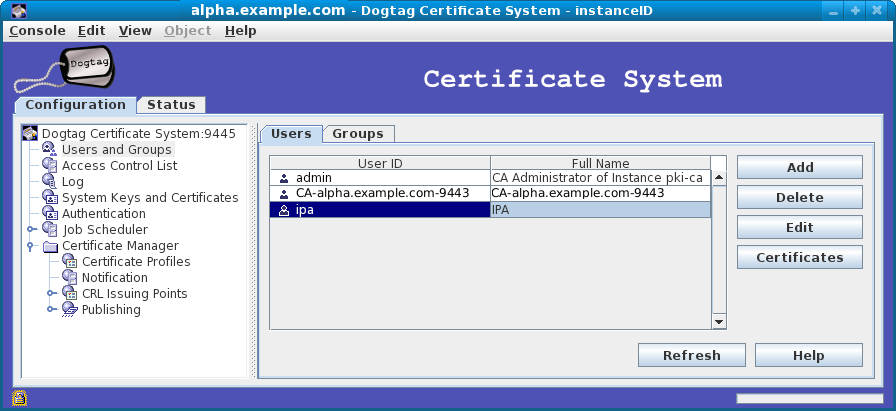Image resolution: width=896 pixels, height=411 pixels.
Task: Select the Configuration tab
Action: click(x=75, y=105)
